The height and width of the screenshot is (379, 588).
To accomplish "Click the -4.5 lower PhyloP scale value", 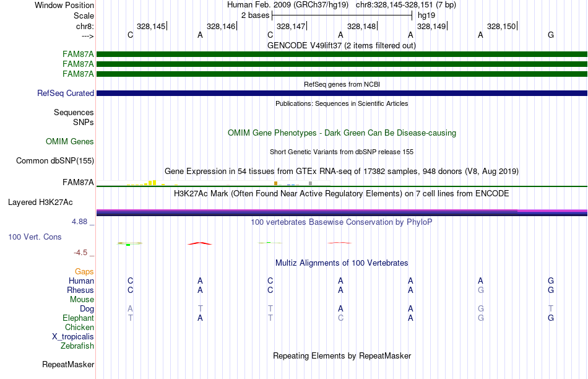I will (x=80, y=253).
